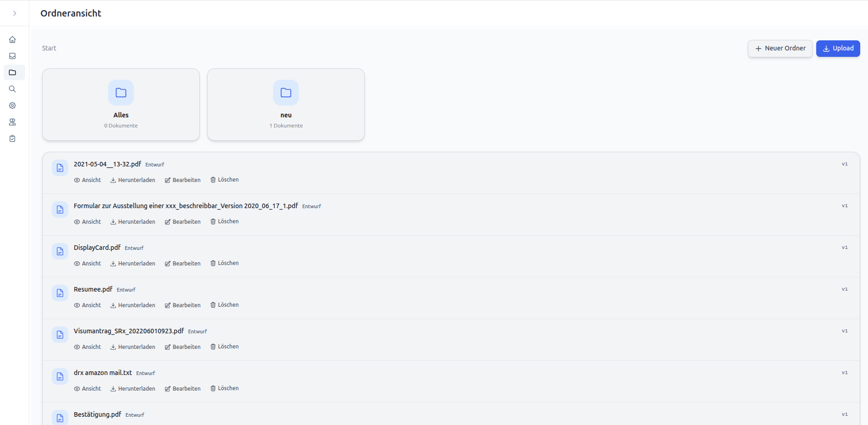
Task: Edit DisplayCard.pdf via Bearbeiten
Action: point(183,264)
